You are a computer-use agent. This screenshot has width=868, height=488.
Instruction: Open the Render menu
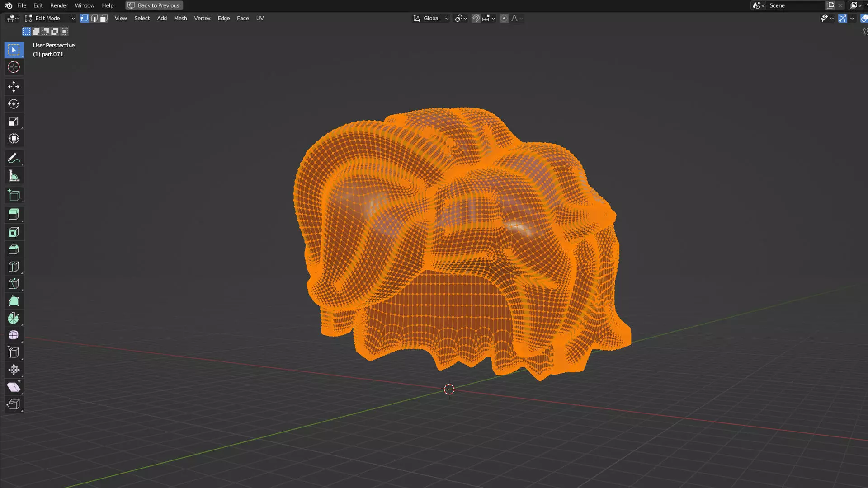coord(59,5)
